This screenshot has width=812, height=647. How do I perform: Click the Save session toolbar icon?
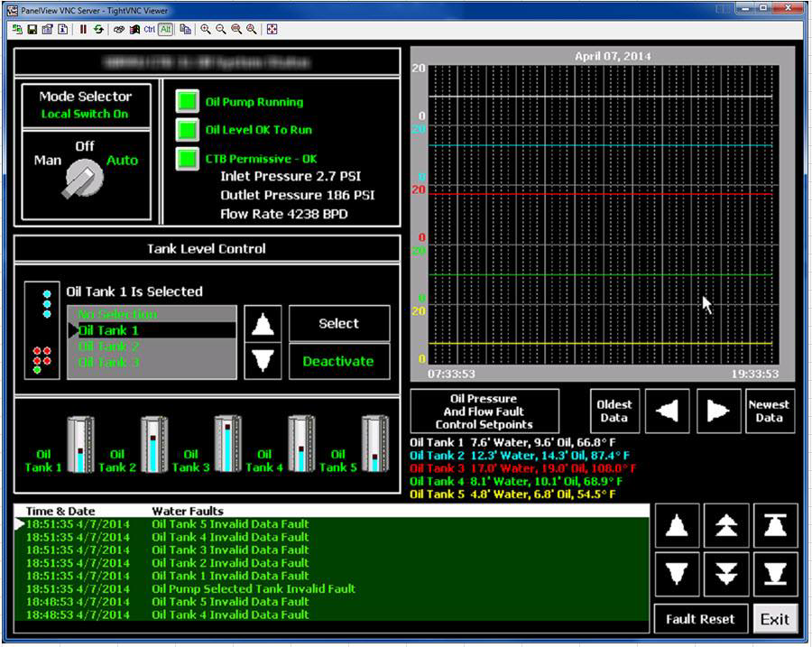click(x=32, y=29)
